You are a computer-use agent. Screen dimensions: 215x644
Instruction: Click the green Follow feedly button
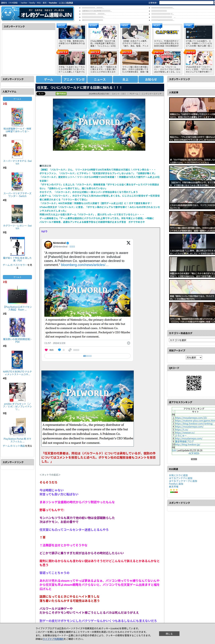coord(61,93)
